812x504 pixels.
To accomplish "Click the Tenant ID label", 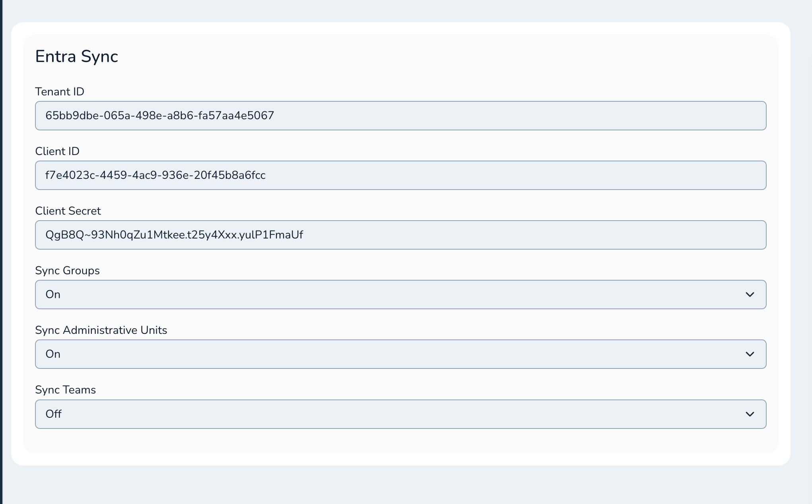I will point(60,92).
